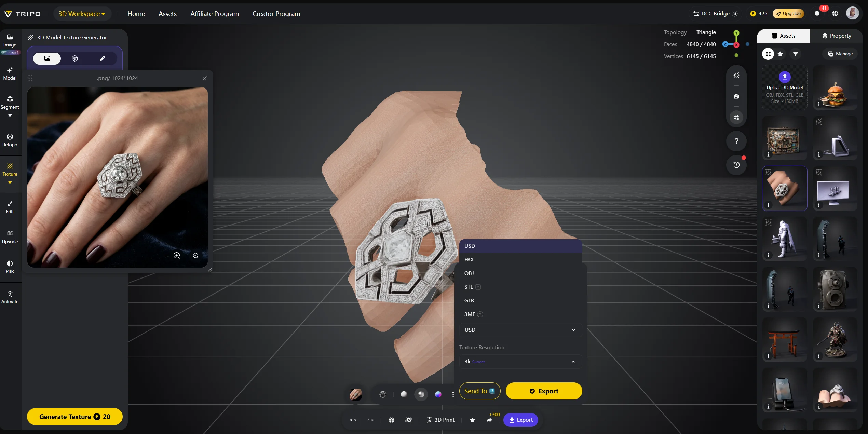Click the Upgrade button
The height and width of the screenshot is (434, 868).
pyautogui.click(x=788, y=13)
